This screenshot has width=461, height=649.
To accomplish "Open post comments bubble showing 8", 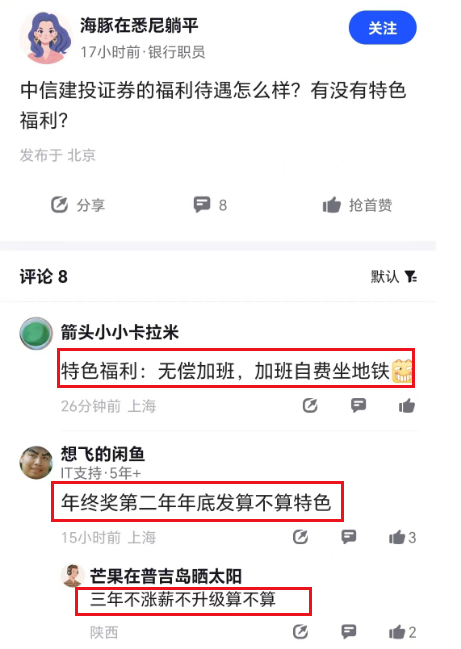I will click(210, 204).
